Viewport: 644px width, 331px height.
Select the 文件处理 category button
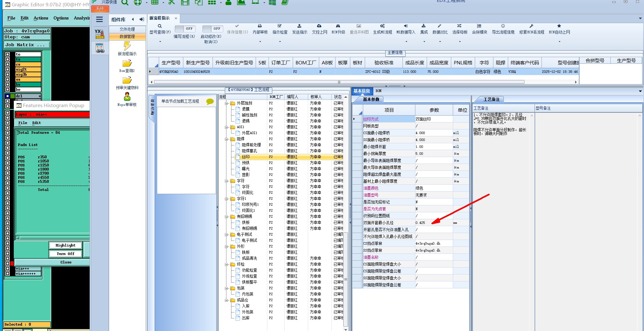coord(127,29)
